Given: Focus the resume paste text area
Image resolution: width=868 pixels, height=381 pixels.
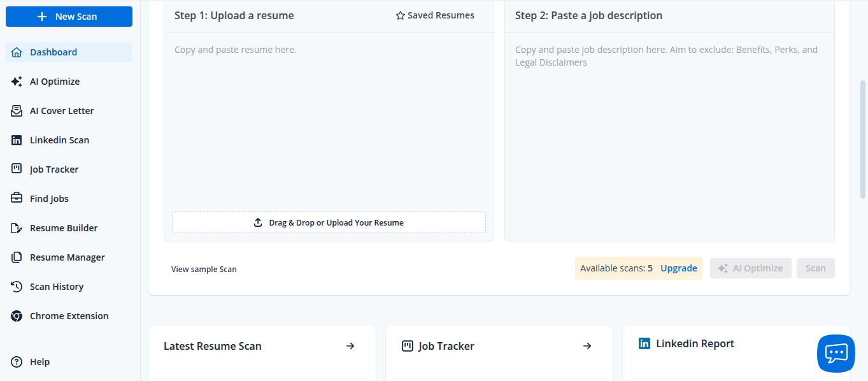Looking at the screenshot, I should (x=329, y=121).
